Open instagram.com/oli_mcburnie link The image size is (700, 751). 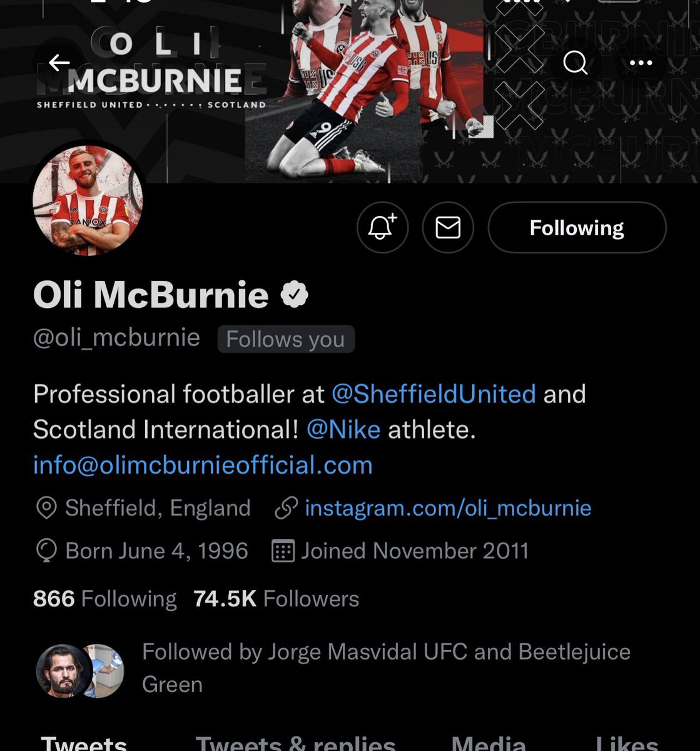click(x=448, y=508)
